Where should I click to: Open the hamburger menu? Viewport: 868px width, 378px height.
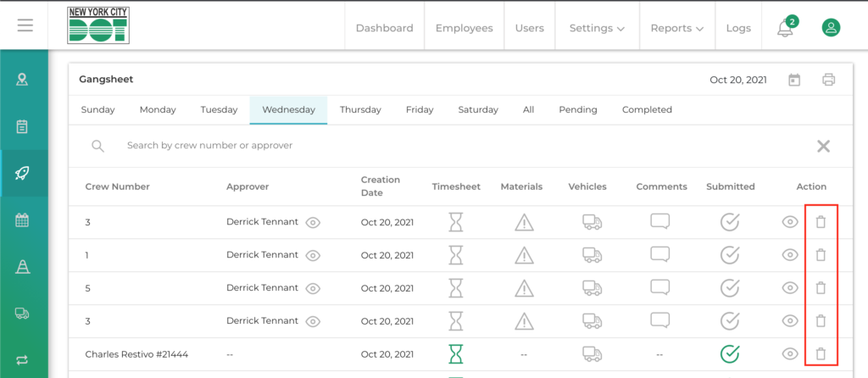point(25,25)
